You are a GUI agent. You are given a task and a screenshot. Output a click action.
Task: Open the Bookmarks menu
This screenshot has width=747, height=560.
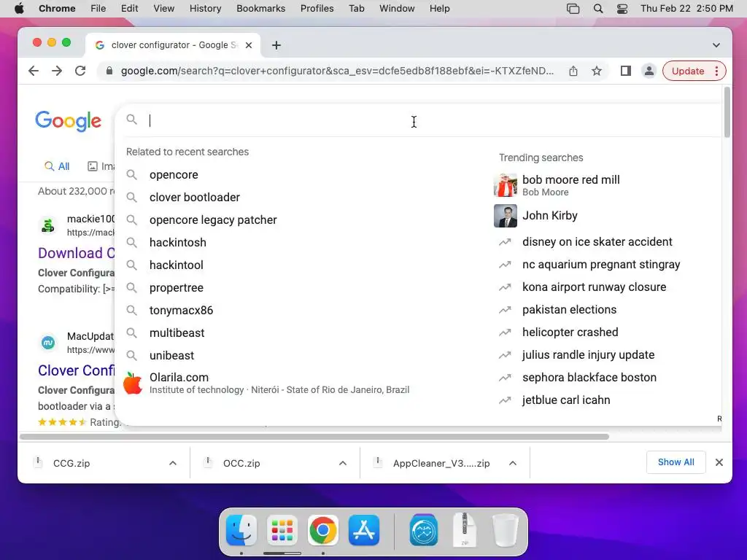tap(260, 9)
